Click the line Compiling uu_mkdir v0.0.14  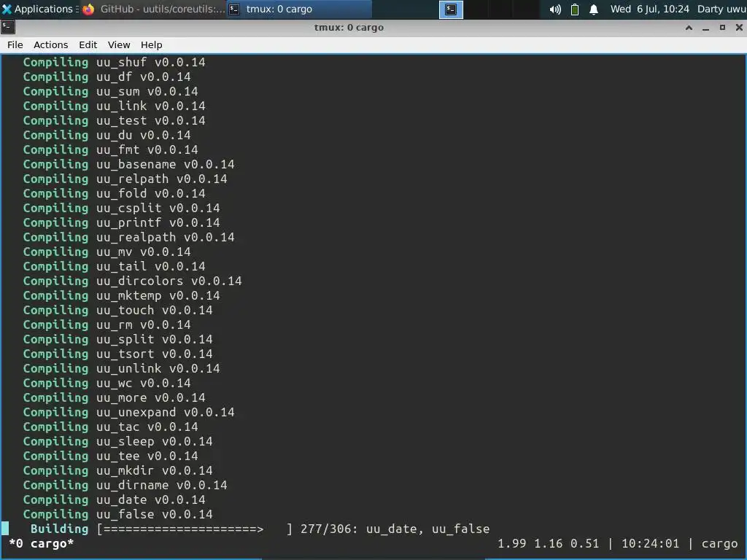tap(117, 470)
